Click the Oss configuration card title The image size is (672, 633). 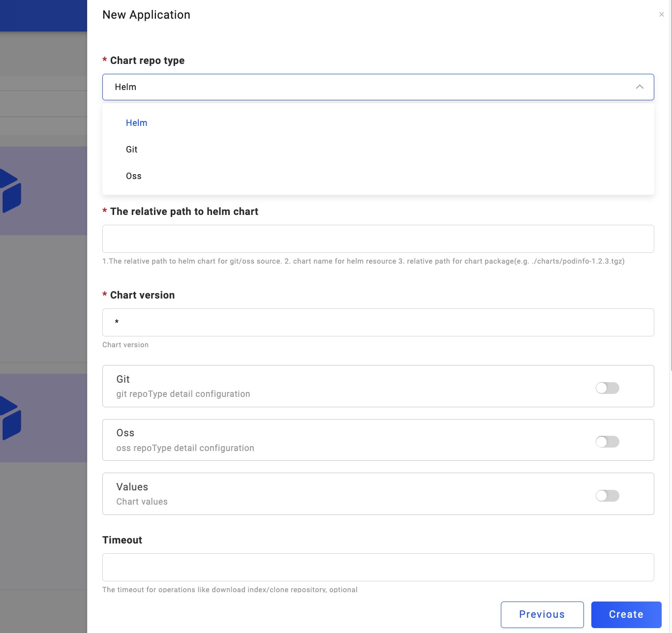click(x=125, y=433)
